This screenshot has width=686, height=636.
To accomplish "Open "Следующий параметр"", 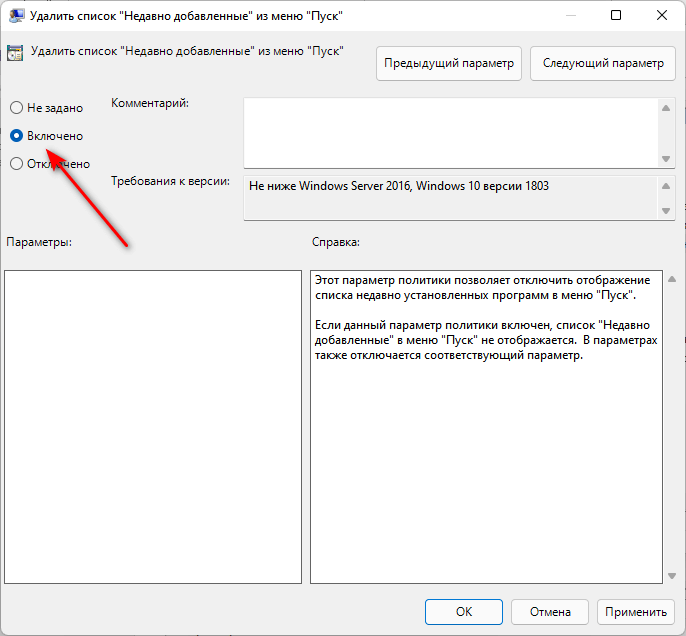I will (603, 63).
